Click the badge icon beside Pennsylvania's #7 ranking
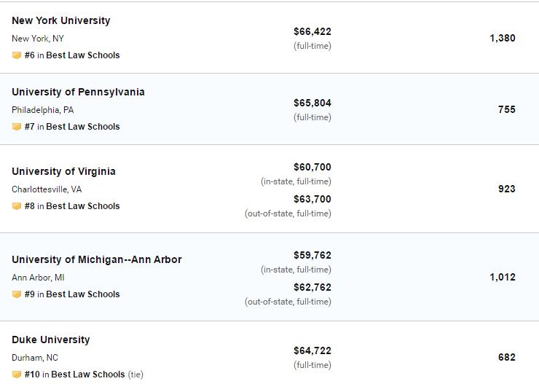This screenshot has width=539, height=392. (17, 127)
